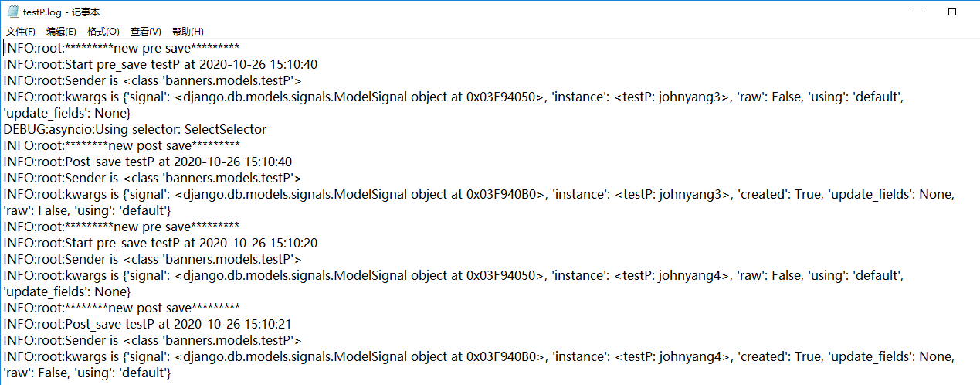This screenshot has height=385, width=980.
Task: Click the 15:10:21 timestamp
Action: pos(268,324)
